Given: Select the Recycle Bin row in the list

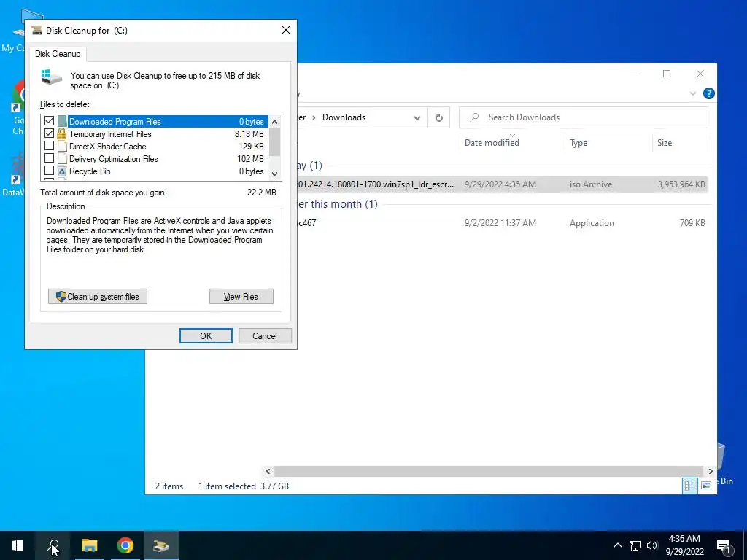Looking at the screenshot, I should tap(155, 171).
